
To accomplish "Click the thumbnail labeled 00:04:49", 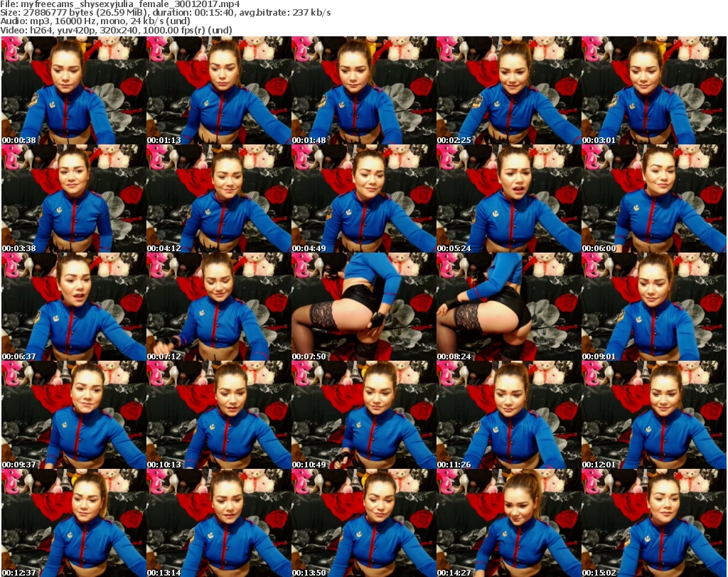I will point(363,198).
